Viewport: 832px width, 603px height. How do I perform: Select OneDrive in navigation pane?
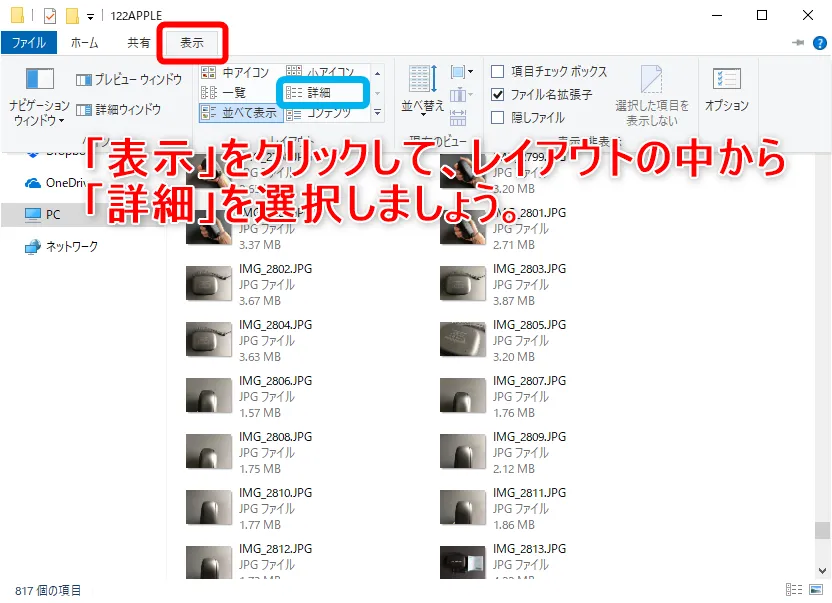(55, 183)
